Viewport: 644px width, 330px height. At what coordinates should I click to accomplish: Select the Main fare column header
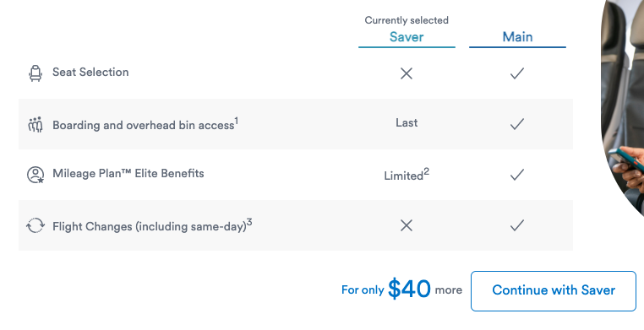pos(517,37)
